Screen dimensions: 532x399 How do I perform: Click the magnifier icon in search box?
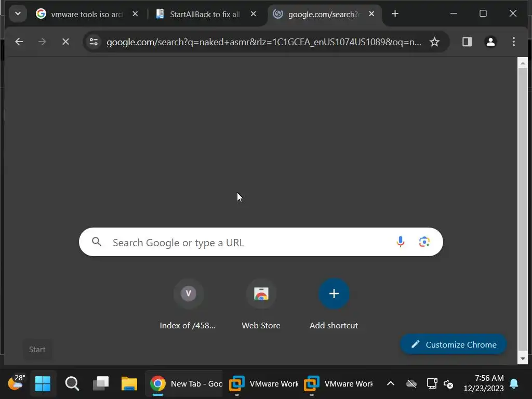click(x=97, y=242)
